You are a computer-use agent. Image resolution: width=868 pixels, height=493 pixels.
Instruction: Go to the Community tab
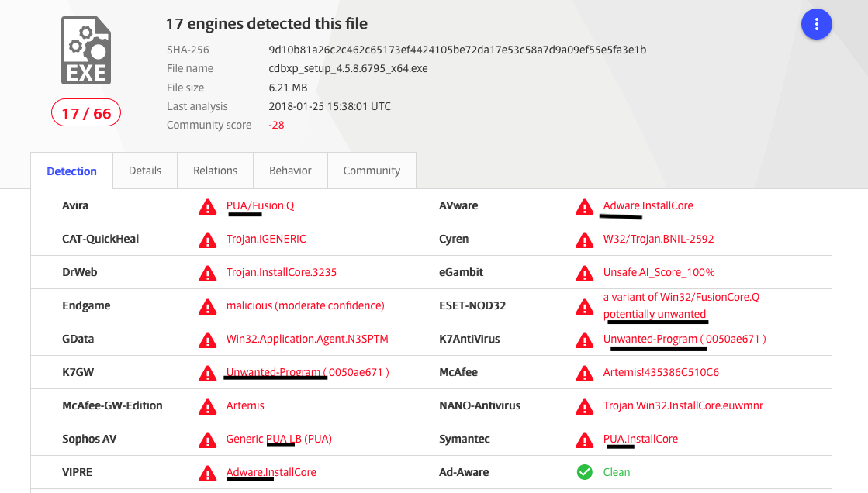(372, 171)
